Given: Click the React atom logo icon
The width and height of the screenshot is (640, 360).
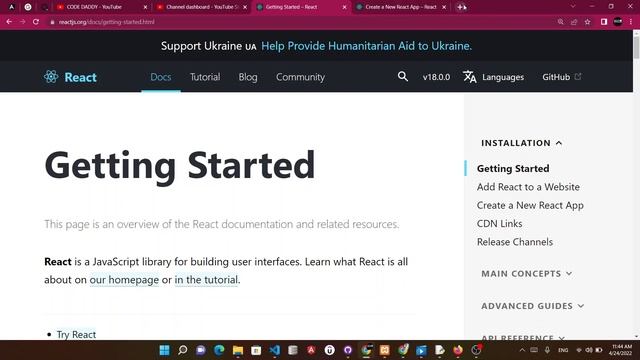Looking at the screenshot, I should coord(51,77).
